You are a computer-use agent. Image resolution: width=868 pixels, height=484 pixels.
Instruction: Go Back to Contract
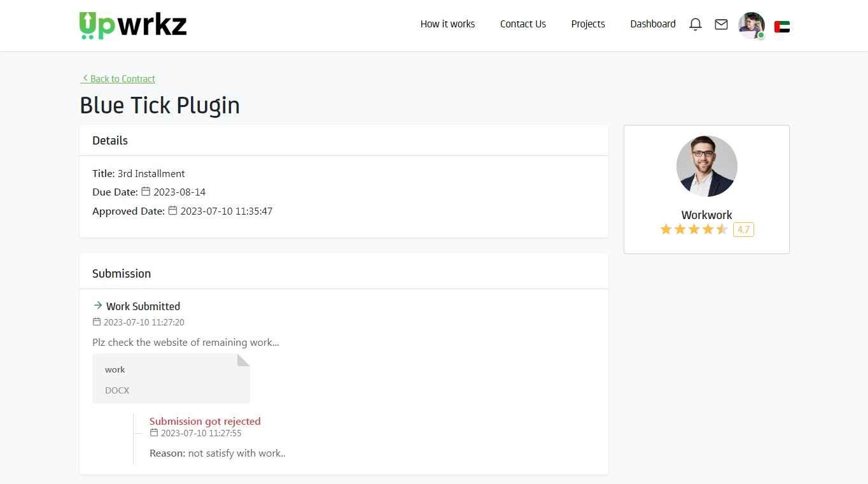[x=118, y=78]
